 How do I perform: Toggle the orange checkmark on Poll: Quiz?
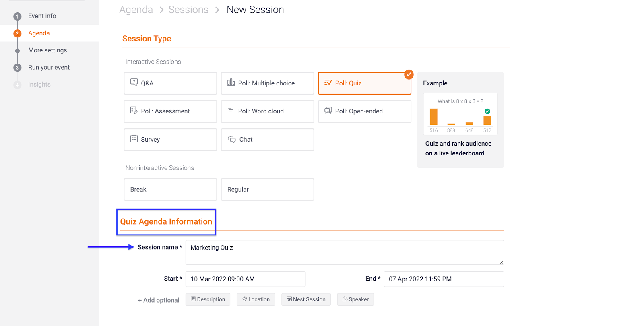[x=409, y=74]
